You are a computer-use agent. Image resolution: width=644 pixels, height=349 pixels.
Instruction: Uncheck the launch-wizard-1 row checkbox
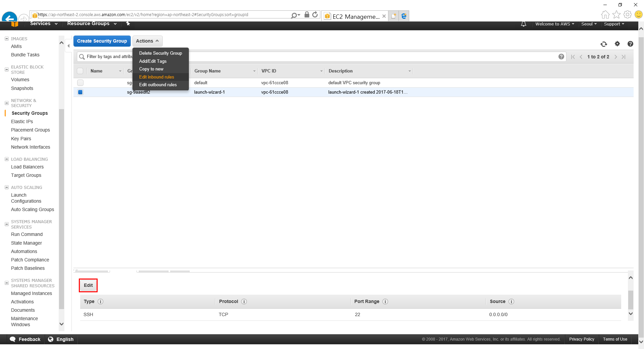coord(80,92)
